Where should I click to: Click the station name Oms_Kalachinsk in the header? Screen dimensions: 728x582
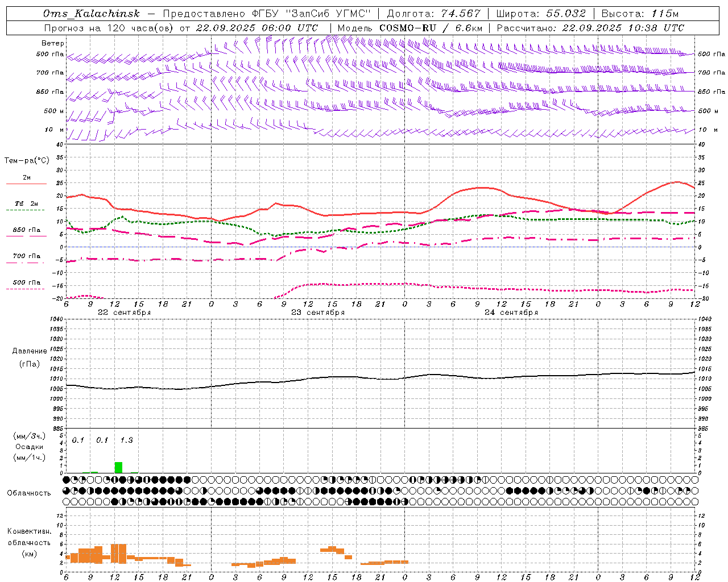(x=90, y=14)
